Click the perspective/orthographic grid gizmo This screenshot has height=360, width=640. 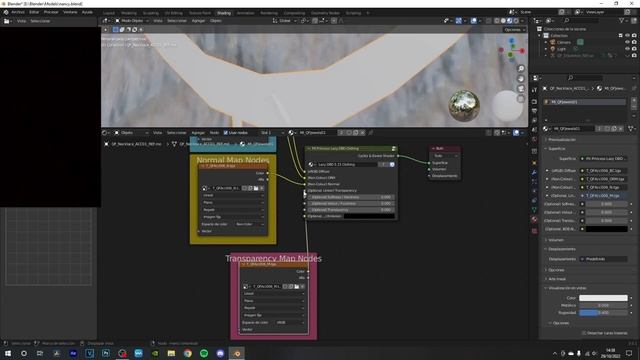coord(521,99)
